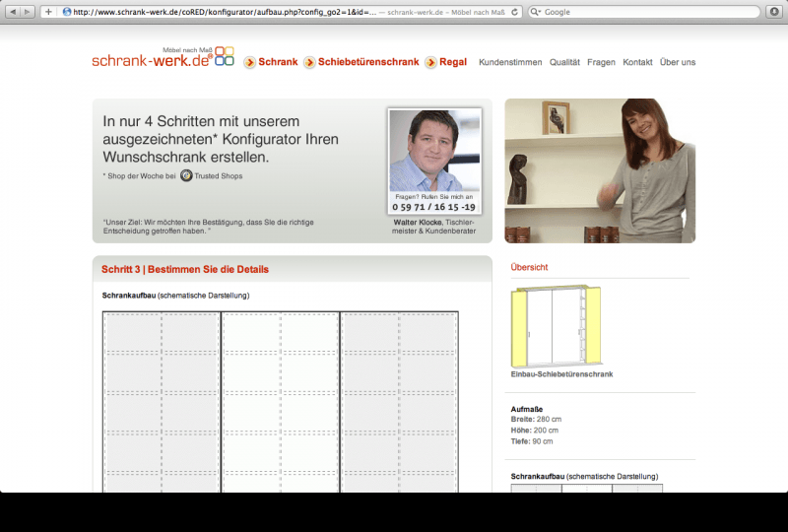This screenshot has height=532, width=788.
Task: Click the colored squares logo icon
Action: coord(225,56)
